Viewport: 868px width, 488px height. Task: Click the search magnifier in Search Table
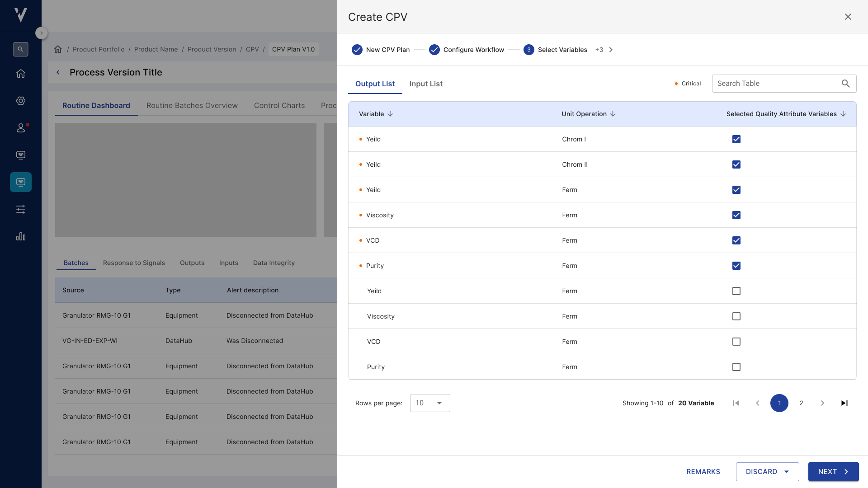pos(845,84)
